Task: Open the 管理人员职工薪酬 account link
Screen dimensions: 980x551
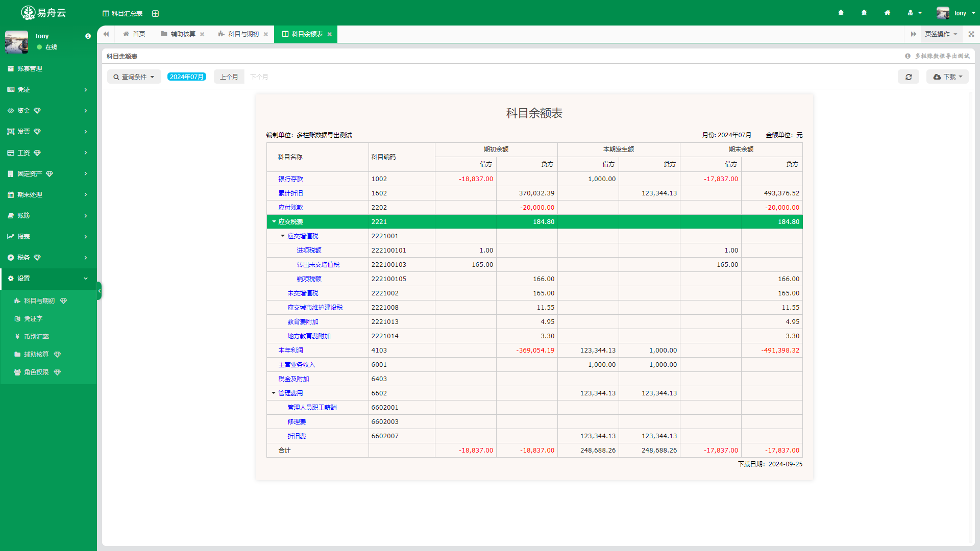Action: 312,407
